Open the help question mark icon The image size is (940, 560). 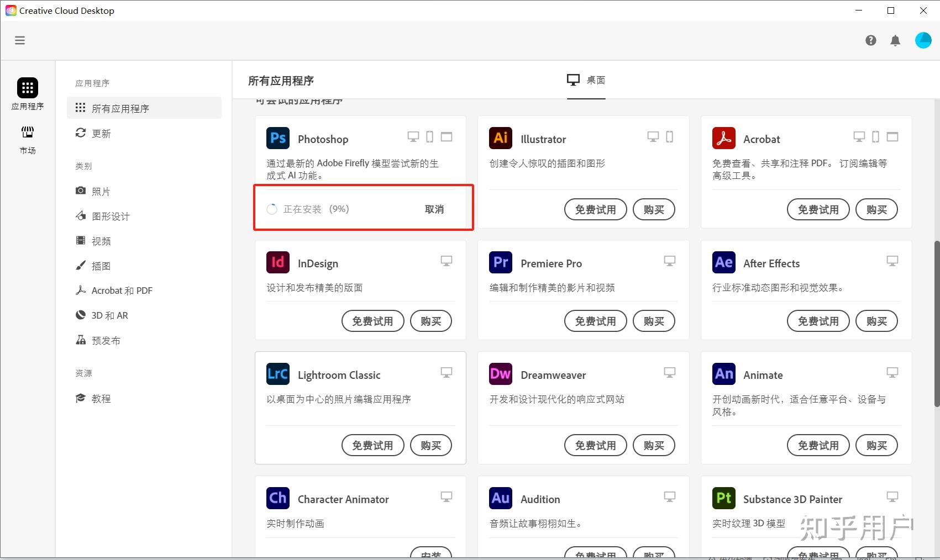pyautogui.click(x=871, y=40)
